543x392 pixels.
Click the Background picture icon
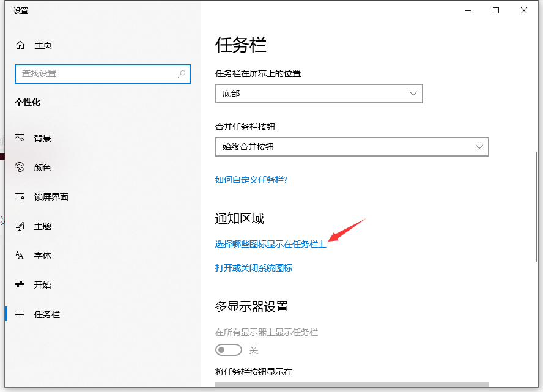point(20,138)
